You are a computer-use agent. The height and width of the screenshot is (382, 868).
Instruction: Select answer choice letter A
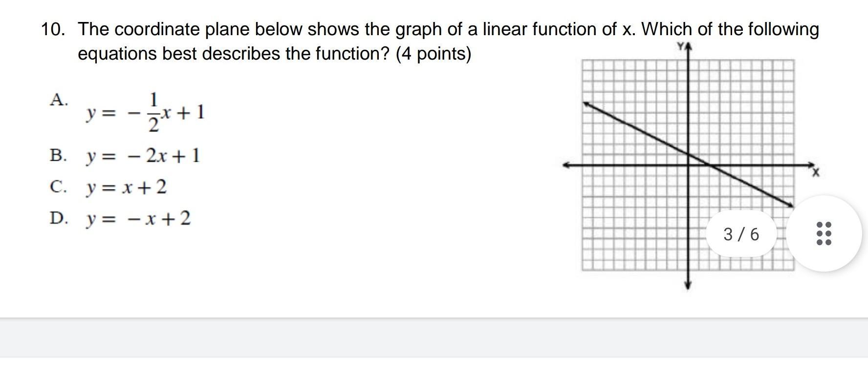tap(59, 100)
